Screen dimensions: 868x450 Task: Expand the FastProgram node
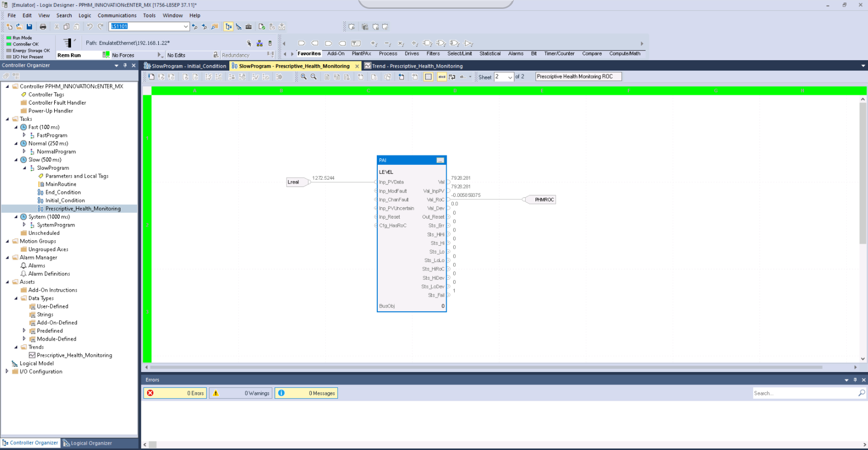(x=24, y=135)
